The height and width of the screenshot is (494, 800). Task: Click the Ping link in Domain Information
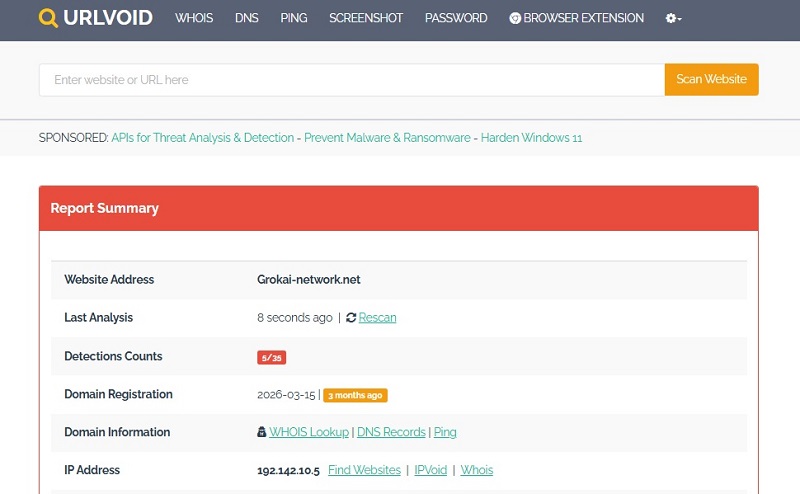445,432
